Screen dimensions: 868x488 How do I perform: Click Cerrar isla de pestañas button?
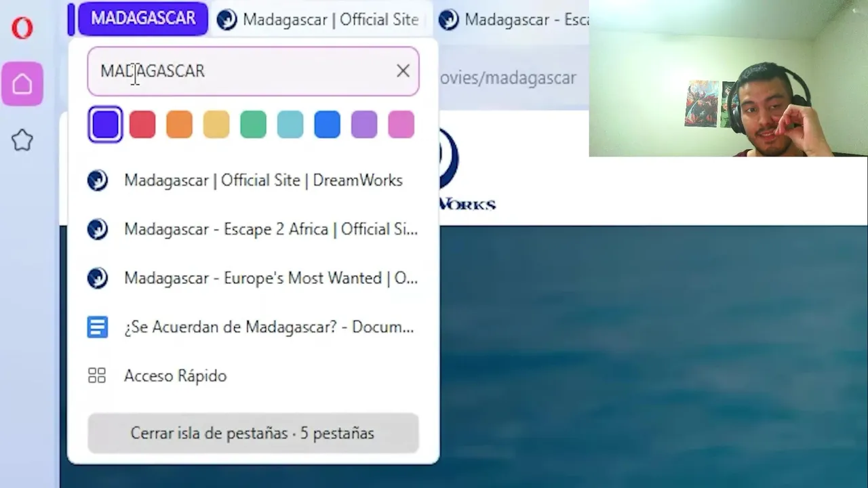[x=253, y=433]
